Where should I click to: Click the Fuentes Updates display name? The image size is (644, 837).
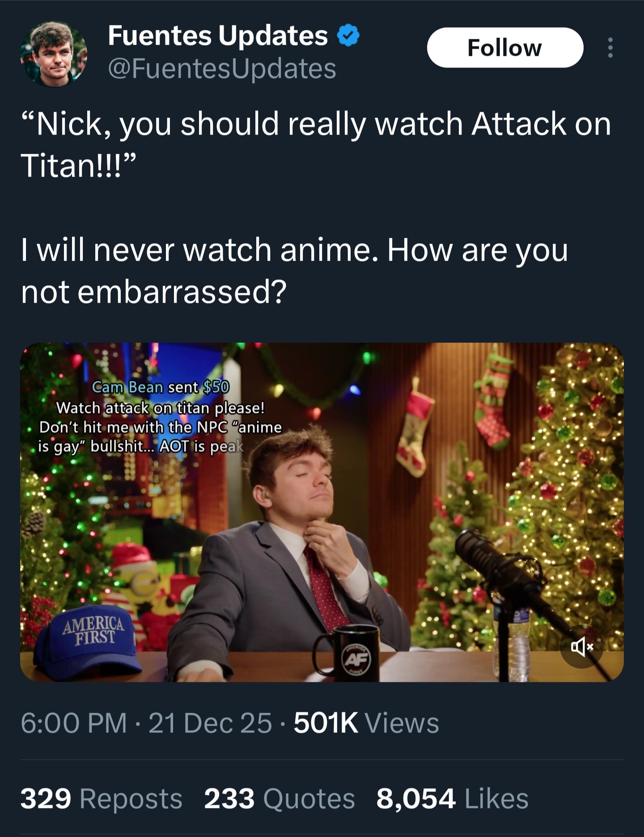[218, 36]
